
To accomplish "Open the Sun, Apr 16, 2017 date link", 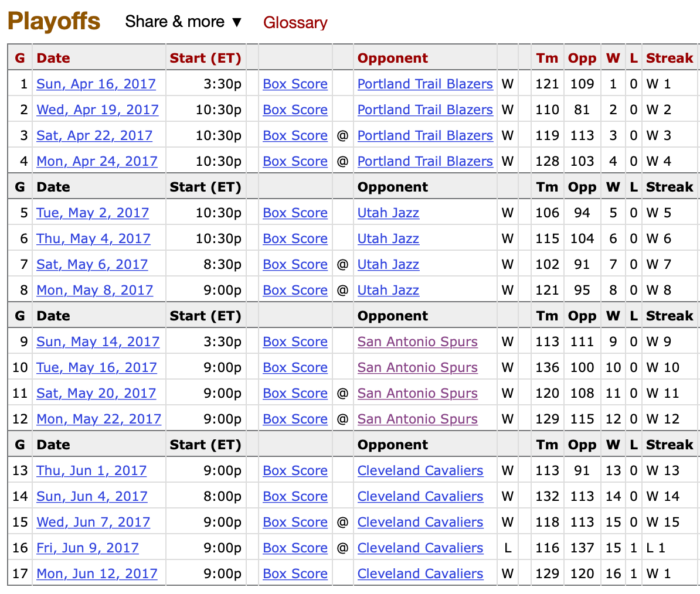I will [96, 84].
